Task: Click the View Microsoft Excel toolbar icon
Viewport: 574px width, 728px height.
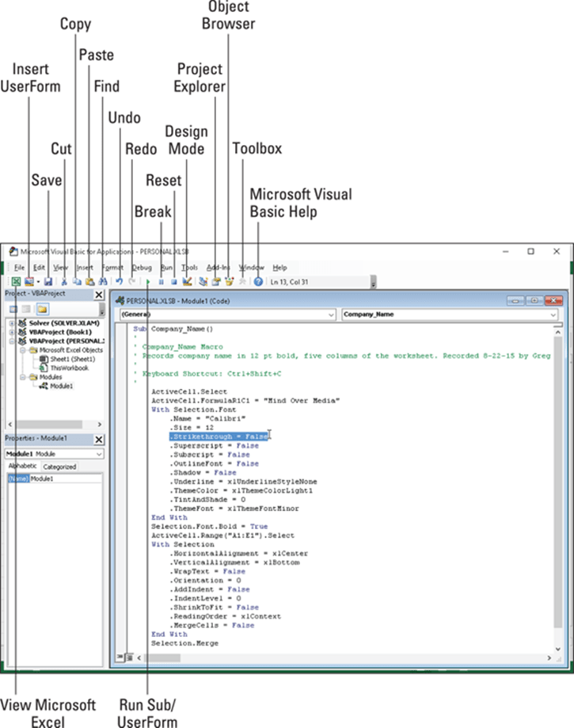Action: [x=16, y=281]
